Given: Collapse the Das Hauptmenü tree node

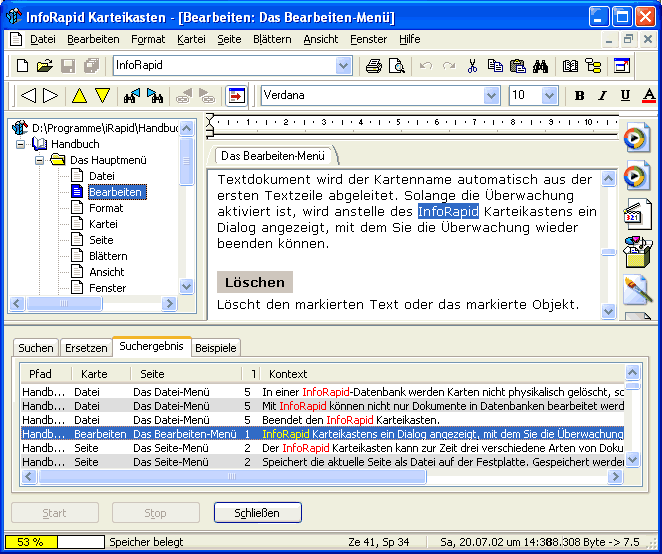Looking at the screenshot, I should coord(39,160).
